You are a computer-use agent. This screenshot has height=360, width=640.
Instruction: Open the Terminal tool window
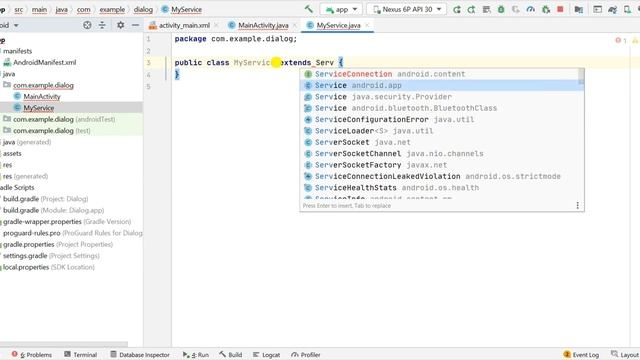(80, 355)
